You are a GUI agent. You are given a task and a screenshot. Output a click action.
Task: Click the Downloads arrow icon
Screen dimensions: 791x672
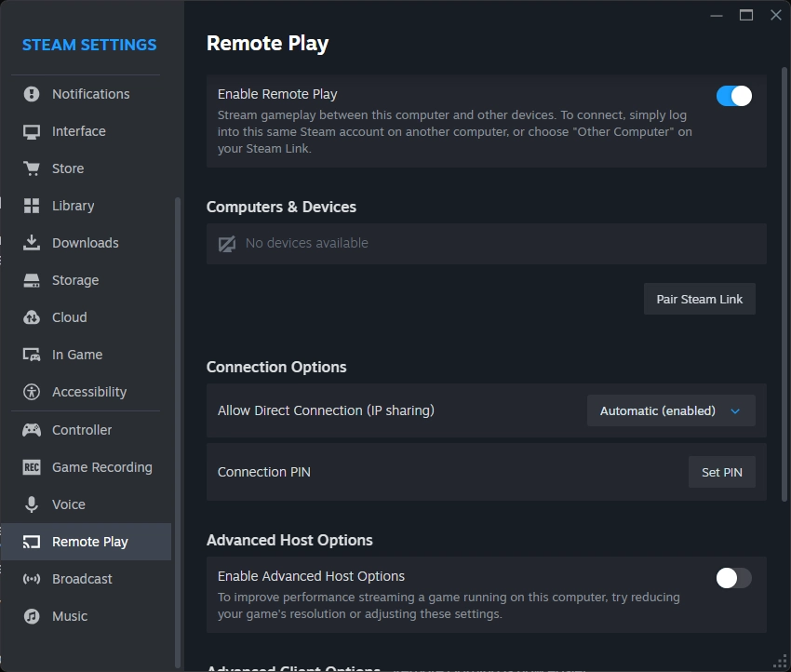click(32, 243)
